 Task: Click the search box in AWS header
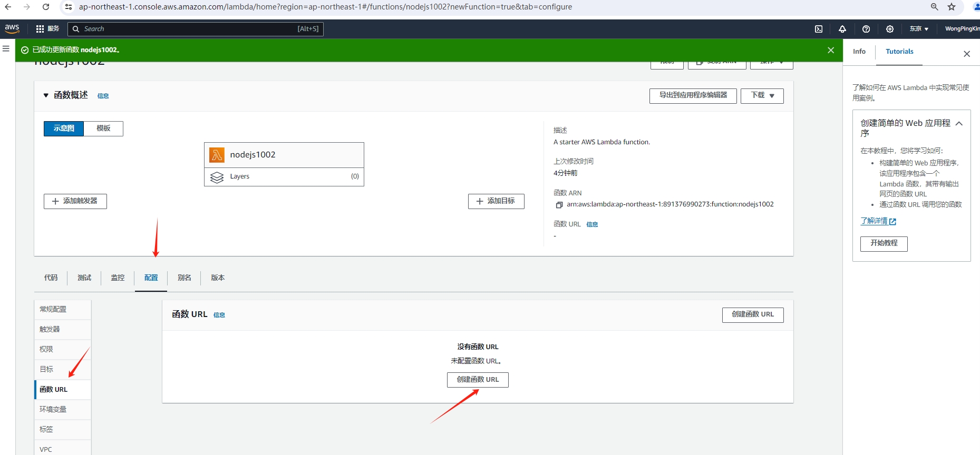point(196,29)
